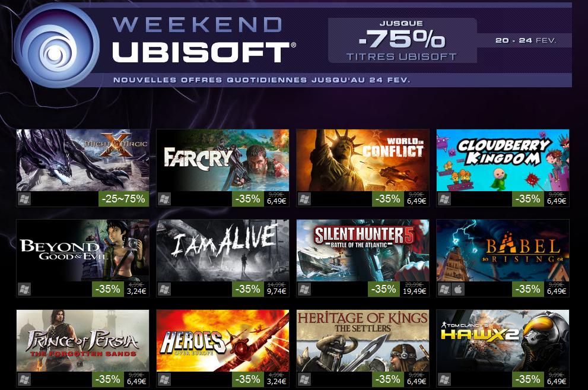Click the Ubisoft swirl logo

56,46
